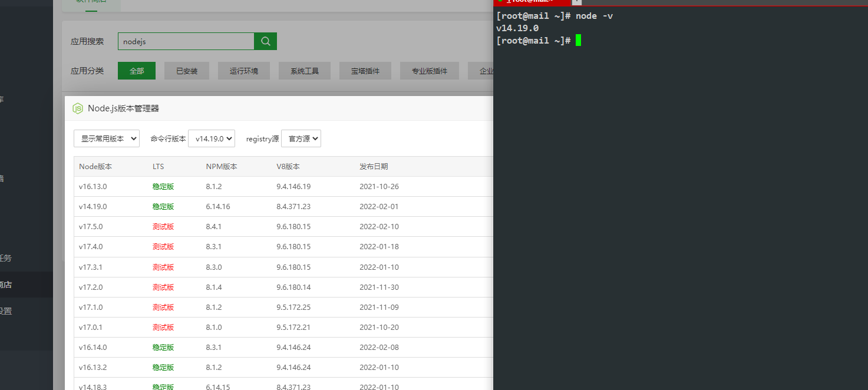Screen dimensions: 868x390
Task: Click 测试版 label in v17.5.0 row
Action: (x=163, y=227)
